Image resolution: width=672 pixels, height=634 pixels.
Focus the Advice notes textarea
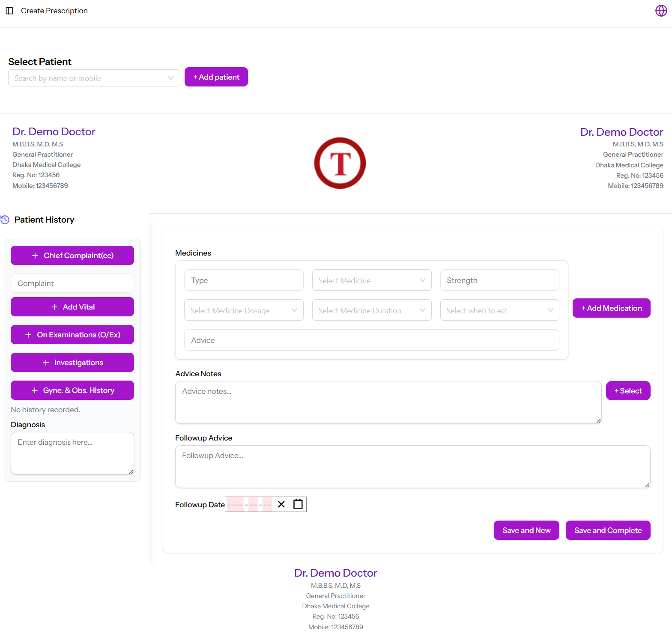tap(388, 402)
